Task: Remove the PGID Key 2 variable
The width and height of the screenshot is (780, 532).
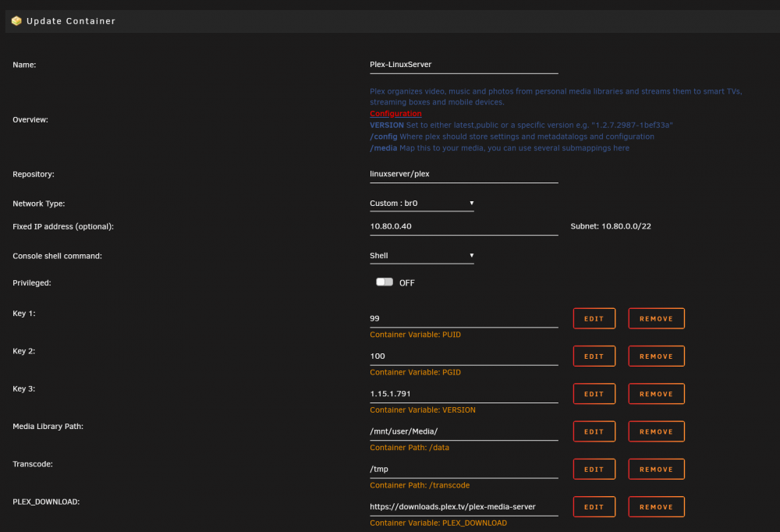Action: pyautogui.click(x=656, y=356)
